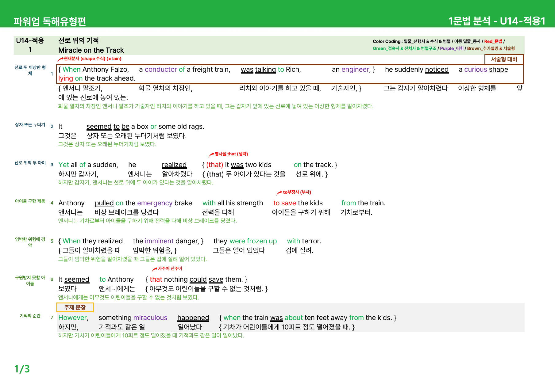Viewport: 555px width, 392px height.
Task: Click the red note '현재분사 (shape 수식) (≠ lain)'
Action: [x=92, y=59]
